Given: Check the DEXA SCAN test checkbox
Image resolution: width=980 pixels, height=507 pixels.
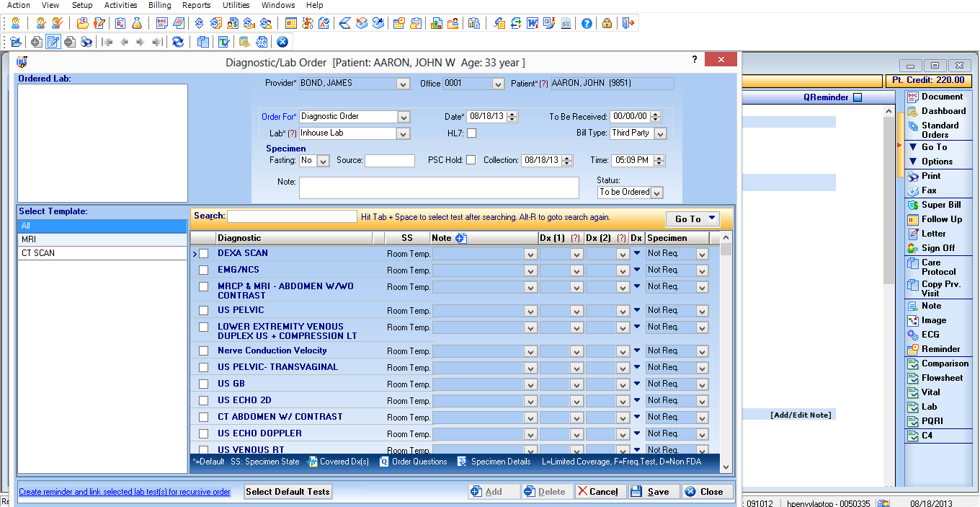Looking at the screenshot, I should 203,253.
